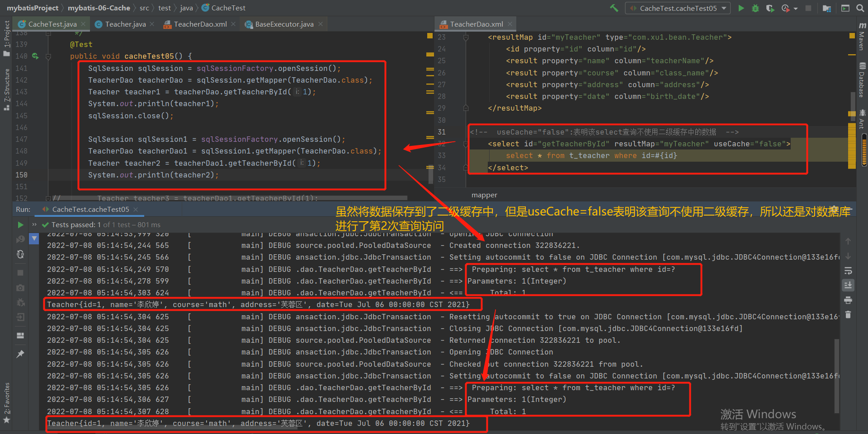Open the 1: Project tool window

(6, 38)
